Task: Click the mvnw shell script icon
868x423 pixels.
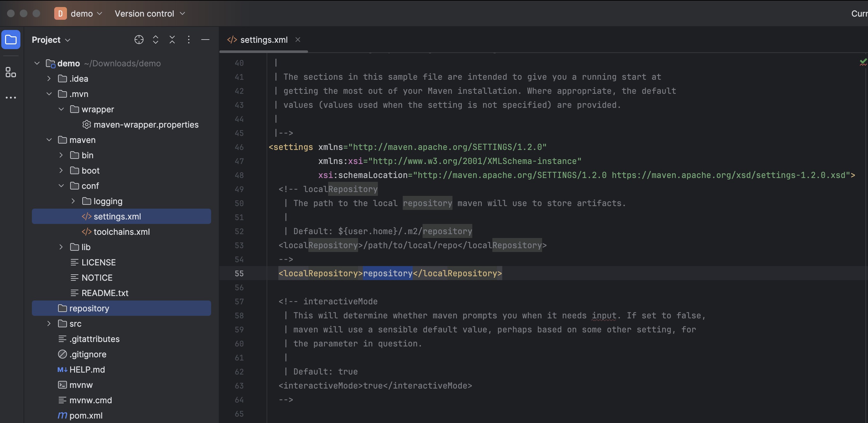Action: tap(62, 385)
